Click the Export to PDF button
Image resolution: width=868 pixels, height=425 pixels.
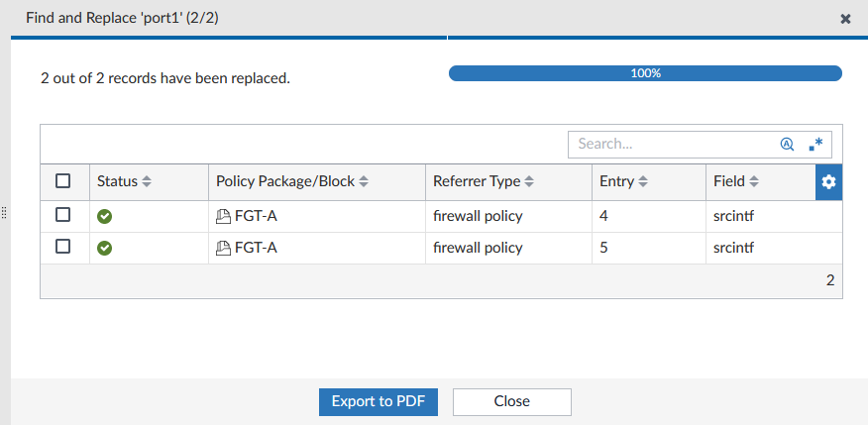378,401
